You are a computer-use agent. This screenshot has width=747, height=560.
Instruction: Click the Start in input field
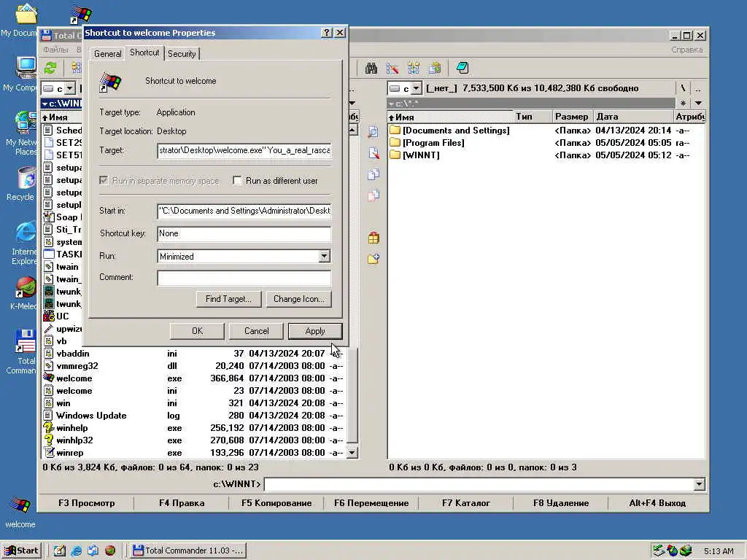pos(244,211)
